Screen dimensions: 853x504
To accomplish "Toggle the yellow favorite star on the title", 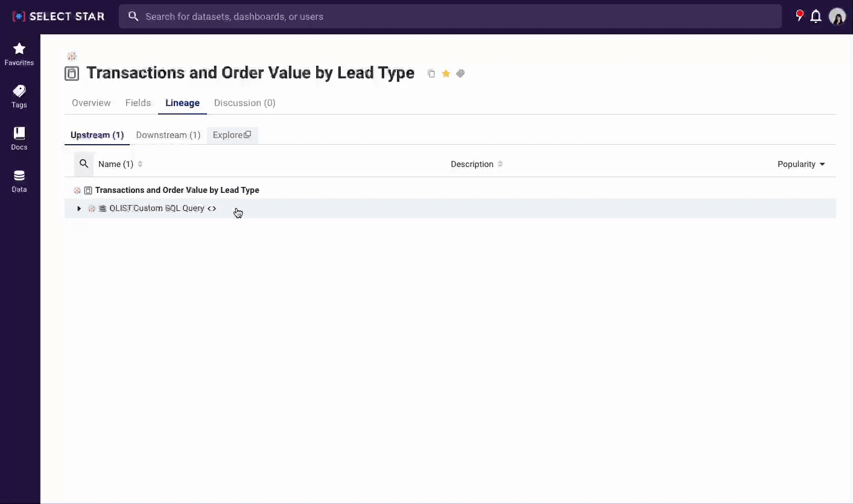I will tap(446, 74).
